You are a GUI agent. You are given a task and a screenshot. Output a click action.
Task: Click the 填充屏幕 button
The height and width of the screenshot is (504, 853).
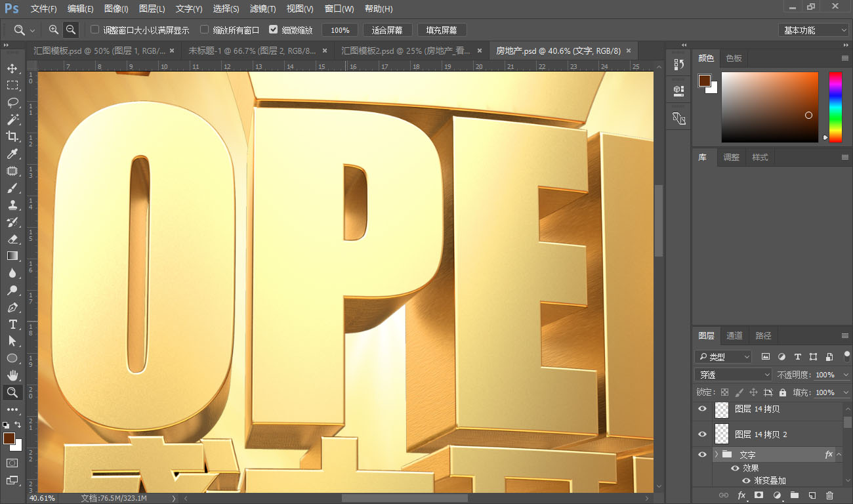(442, 30)
